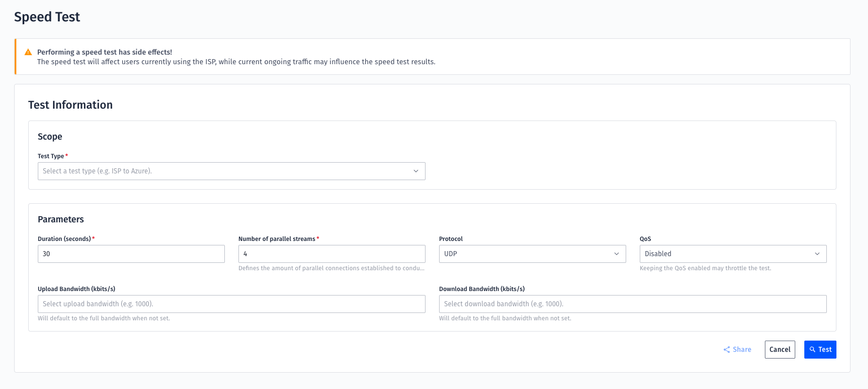Click the QoS field chevron arrow
This screenshot has height=389, width=868.
[x=817, y=254]
